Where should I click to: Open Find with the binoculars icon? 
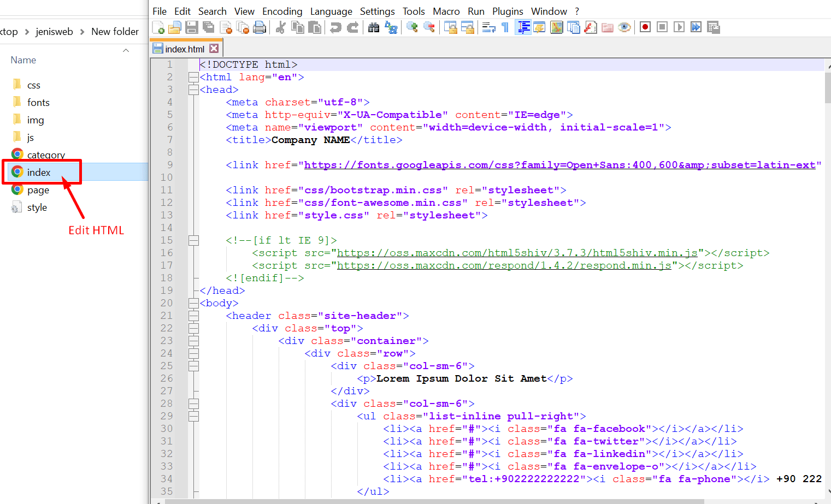[374, 27]
